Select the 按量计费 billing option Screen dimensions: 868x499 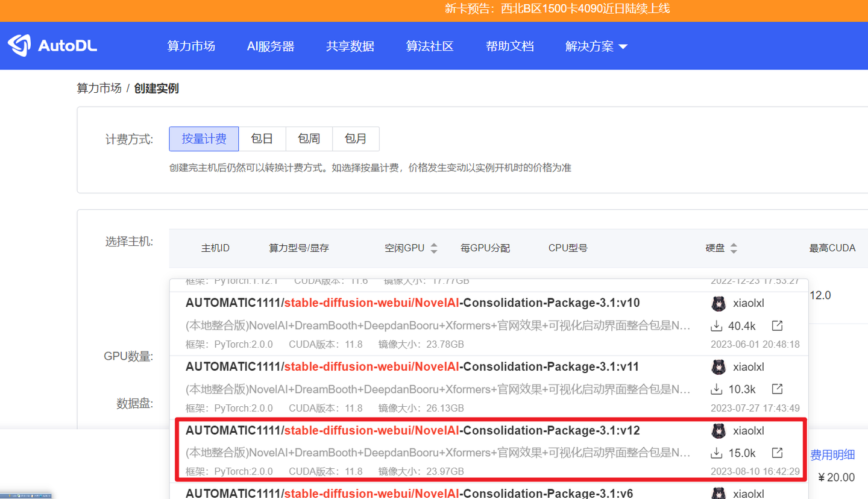(204, 139)
